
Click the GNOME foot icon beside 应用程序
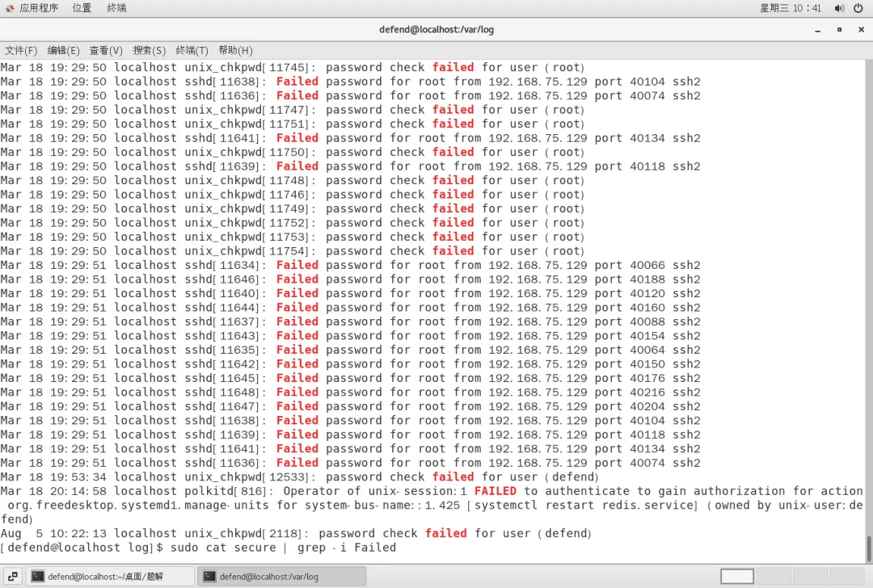(10, 8)
